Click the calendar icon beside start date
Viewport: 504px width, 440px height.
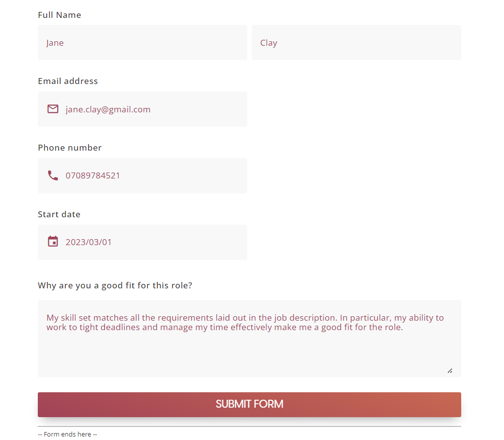point(53,242)
